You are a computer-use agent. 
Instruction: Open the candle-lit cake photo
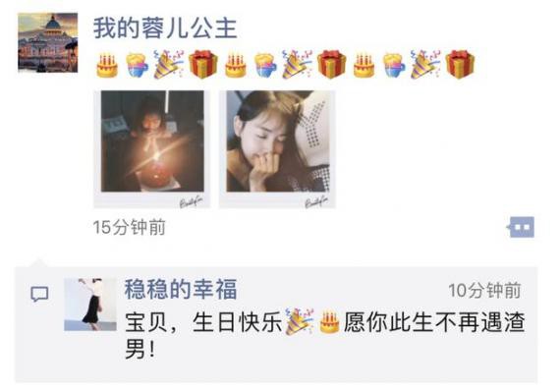coord(152,149)
